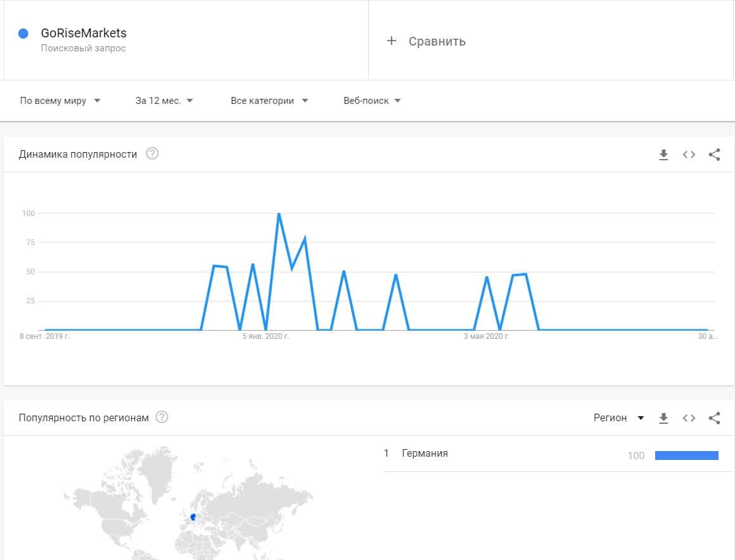Viewport: 735px width, 560px height.
Task: Expand the По всему миру location dropdown
Action: pos(60,101)
